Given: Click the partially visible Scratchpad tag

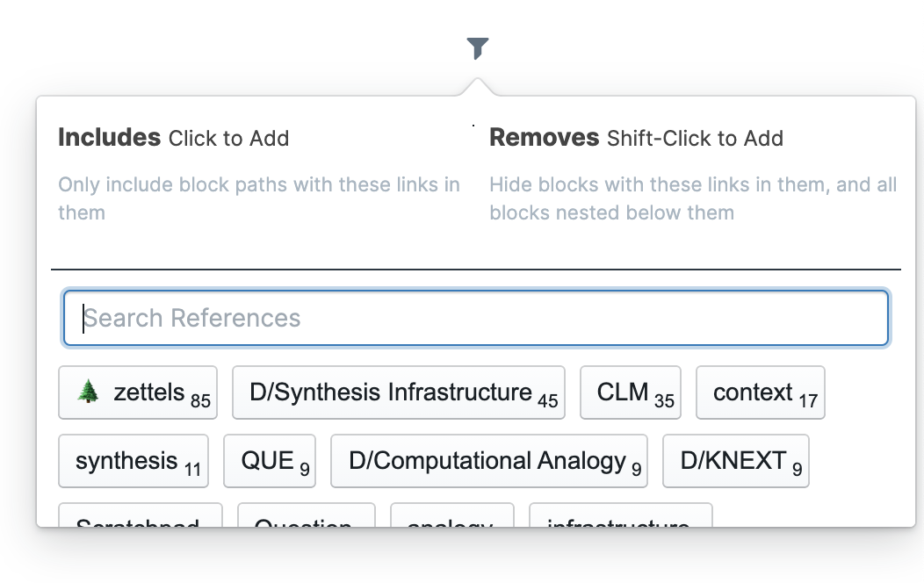Looking at the screenshot, I should [x=140, y=518].
